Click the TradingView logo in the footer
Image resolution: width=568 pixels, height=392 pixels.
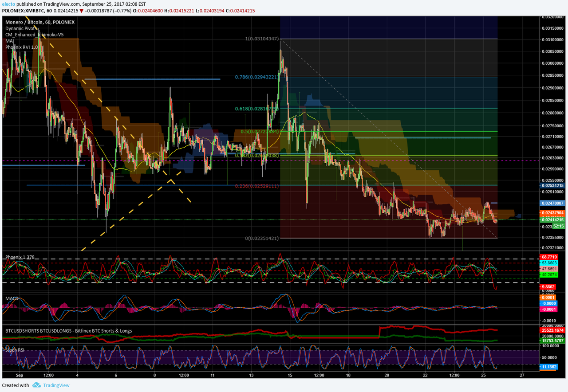point(51,385)
